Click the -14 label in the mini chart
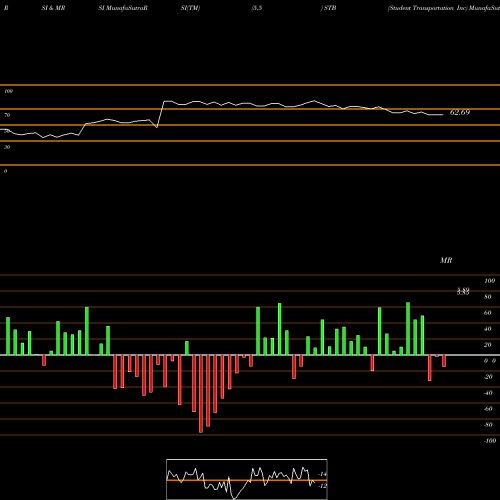The height and width of the screenshot is (500, 500). (322, 474)
